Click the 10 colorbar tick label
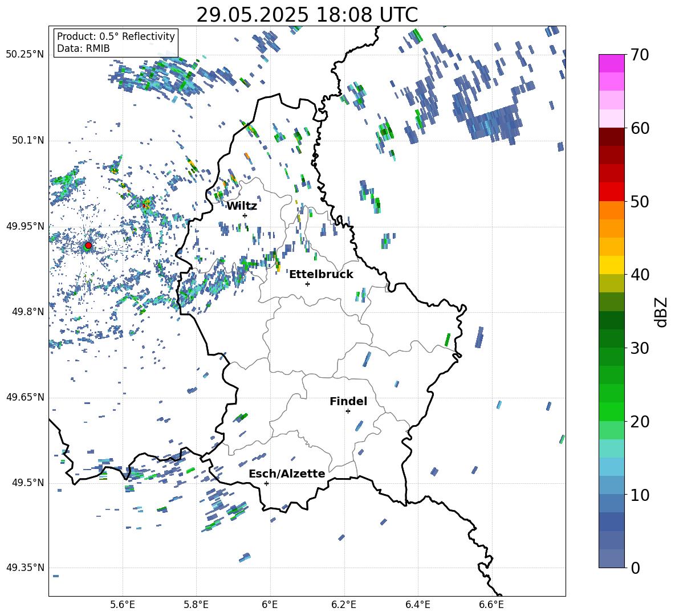The image size is (675, 616). pyautogui.click(x=640, y=495)
